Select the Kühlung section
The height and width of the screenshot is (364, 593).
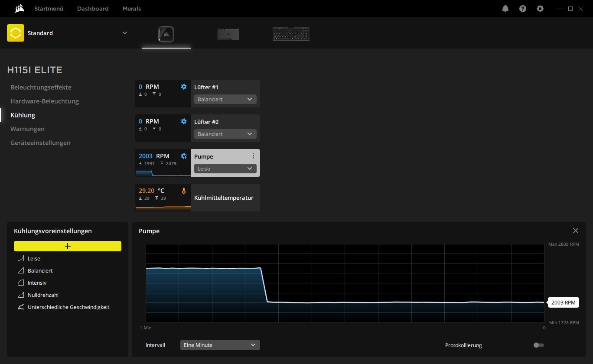coord(23,115)
